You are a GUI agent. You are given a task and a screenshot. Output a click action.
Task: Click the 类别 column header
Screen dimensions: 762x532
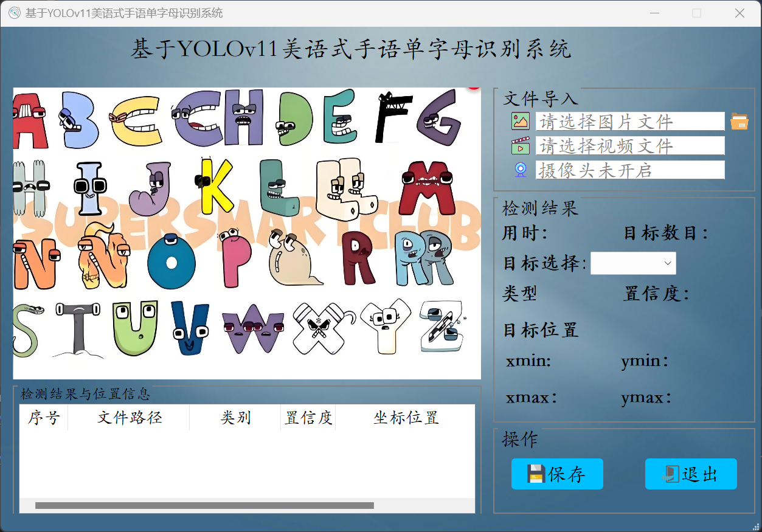click(235, 418)
